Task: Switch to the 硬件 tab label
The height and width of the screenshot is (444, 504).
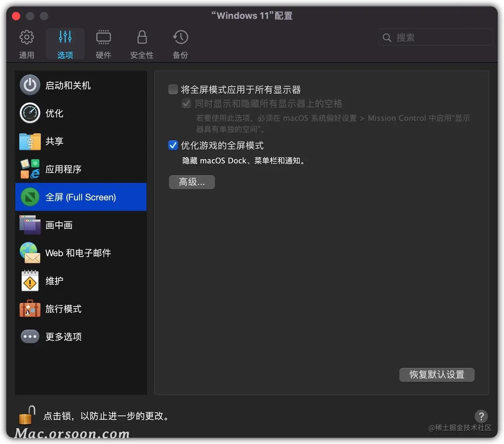Action: (x=104, y=55)
